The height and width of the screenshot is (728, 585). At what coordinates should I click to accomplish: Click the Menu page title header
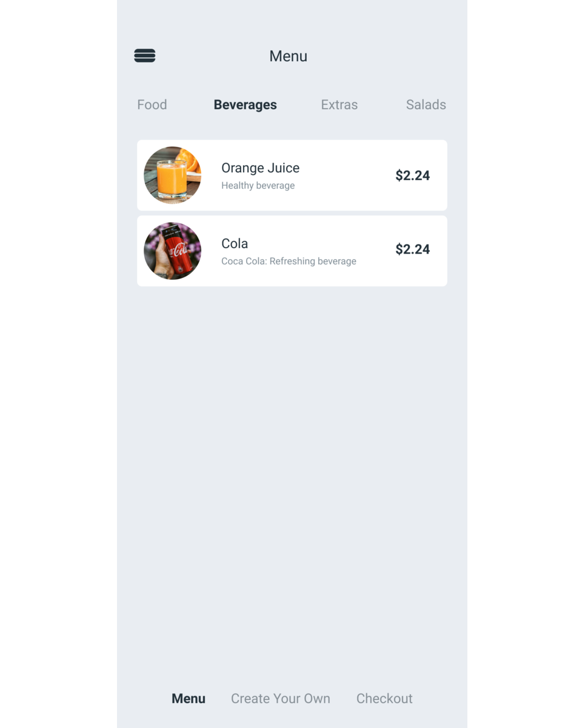click(x=289, y=56)
